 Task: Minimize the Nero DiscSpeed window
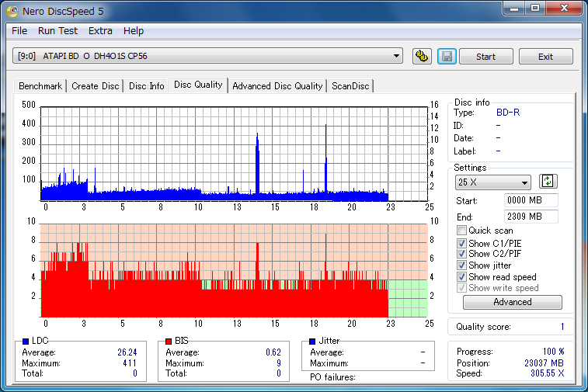514,9
